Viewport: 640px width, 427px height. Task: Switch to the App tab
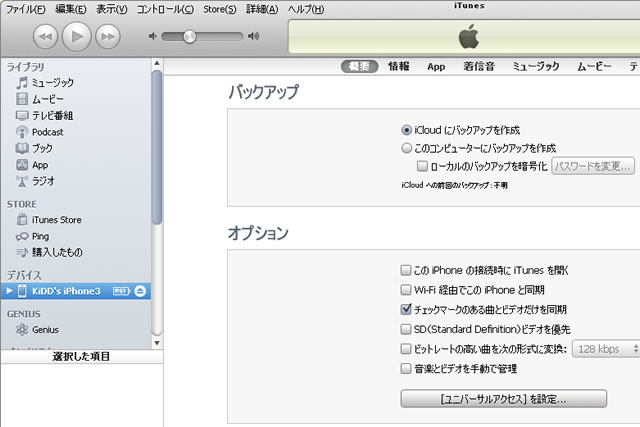point(436,67)
